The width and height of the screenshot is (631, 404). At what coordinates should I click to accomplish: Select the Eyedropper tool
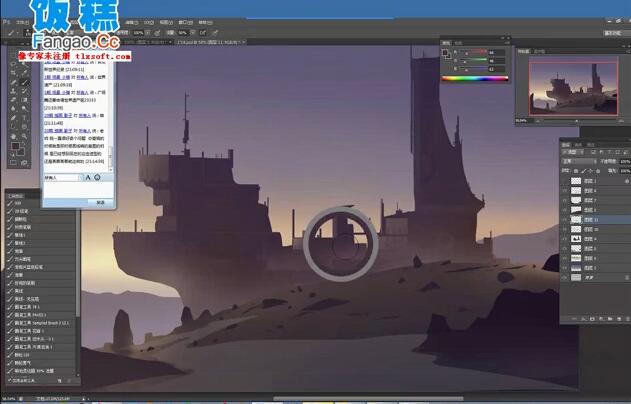coord(24,72)
